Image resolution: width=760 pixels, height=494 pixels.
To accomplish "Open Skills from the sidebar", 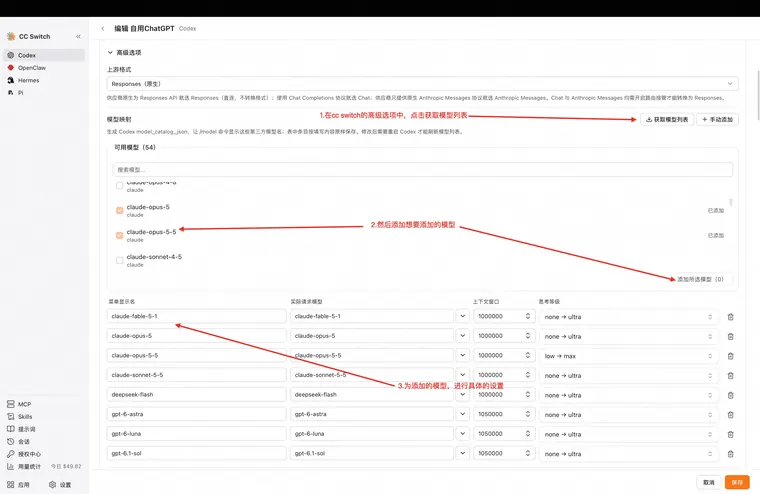I will click(x=19, y=416).
